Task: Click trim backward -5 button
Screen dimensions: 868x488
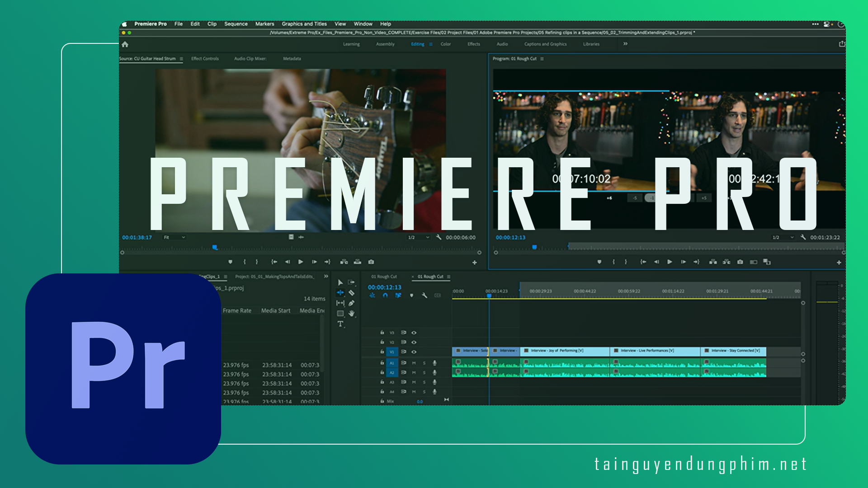Action: pos(635,198)
